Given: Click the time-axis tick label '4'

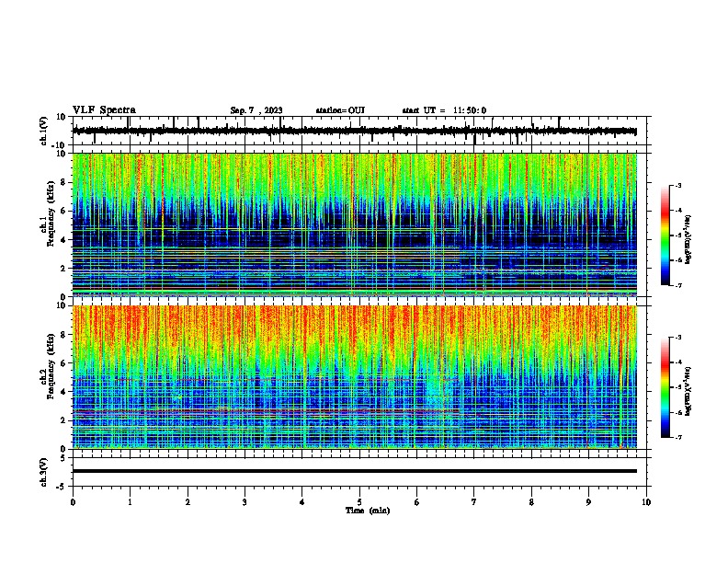Looking at the screenshot, I should coord(302,502).
